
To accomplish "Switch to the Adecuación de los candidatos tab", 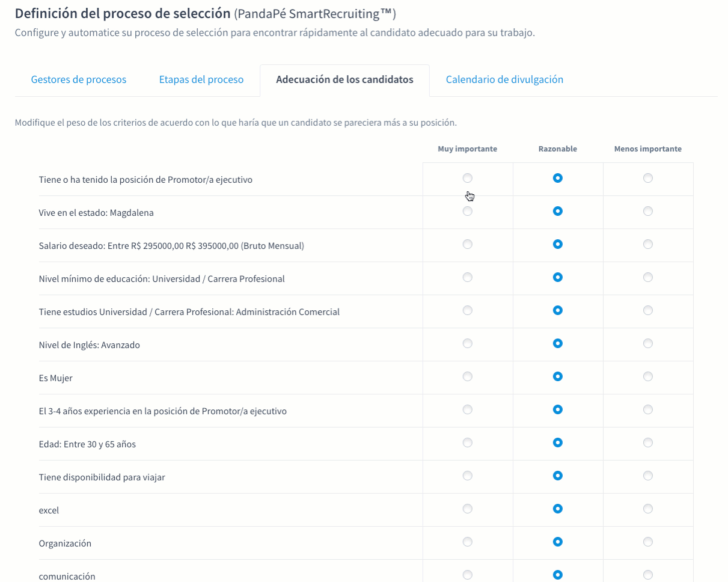I will [x=344, y=79].
